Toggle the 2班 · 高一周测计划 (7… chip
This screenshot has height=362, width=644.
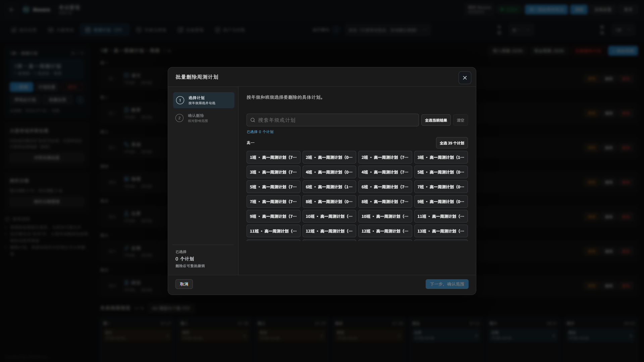(385, 157)
